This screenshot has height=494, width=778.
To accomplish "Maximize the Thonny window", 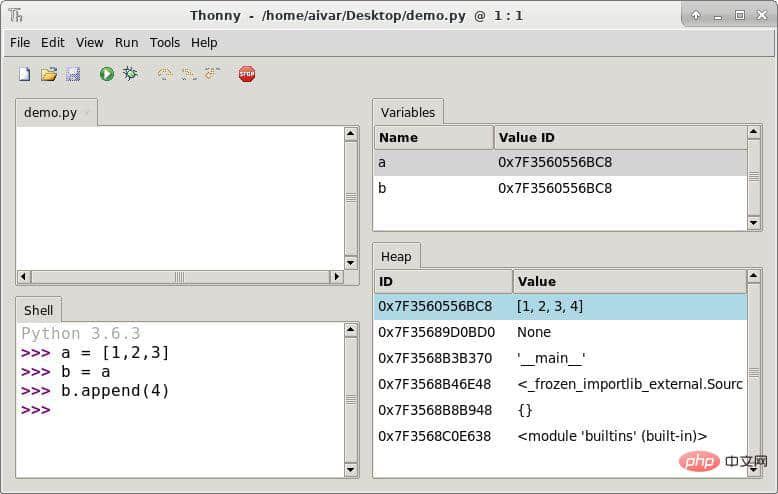I will pyautogui.click(x=740, y=15).
